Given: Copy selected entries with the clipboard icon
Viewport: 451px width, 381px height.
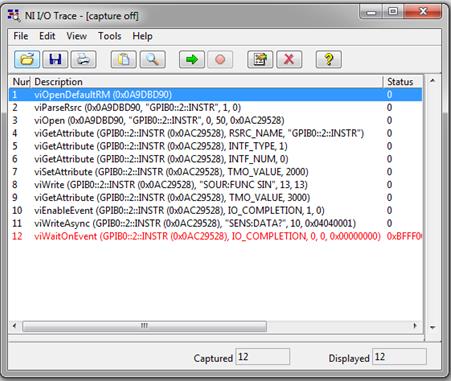Looking at the screenshot, I should (x=123, y=59).
